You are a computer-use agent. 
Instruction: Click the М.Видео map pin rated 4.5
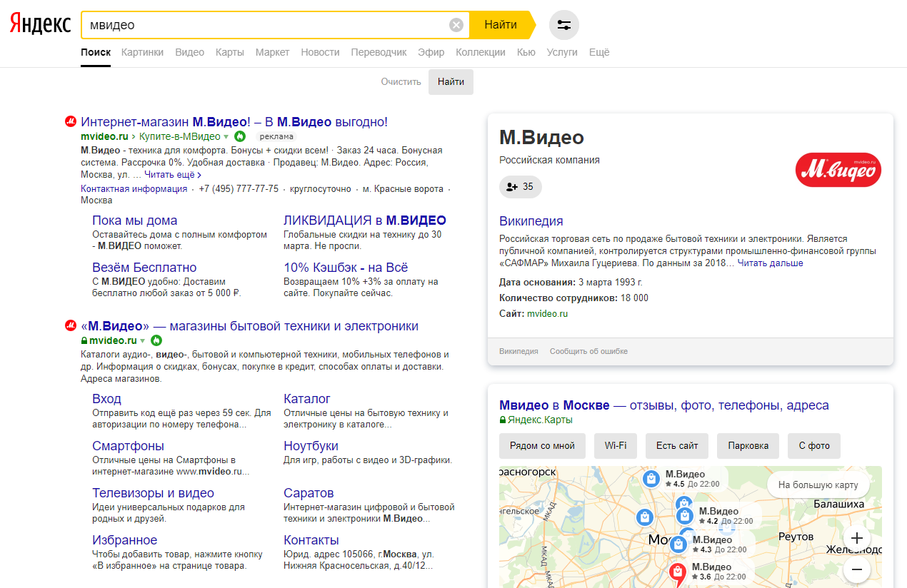click(651, 479)
